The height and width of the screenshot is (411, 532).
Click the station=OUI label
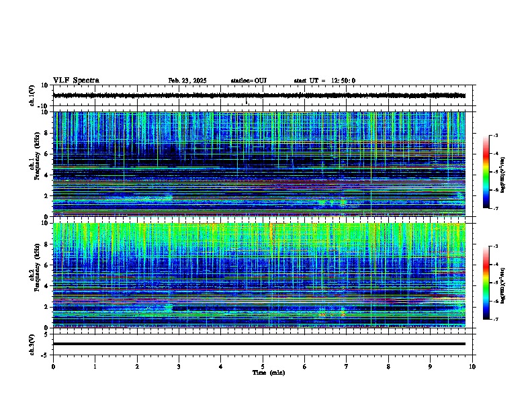(x=249, y=81)
